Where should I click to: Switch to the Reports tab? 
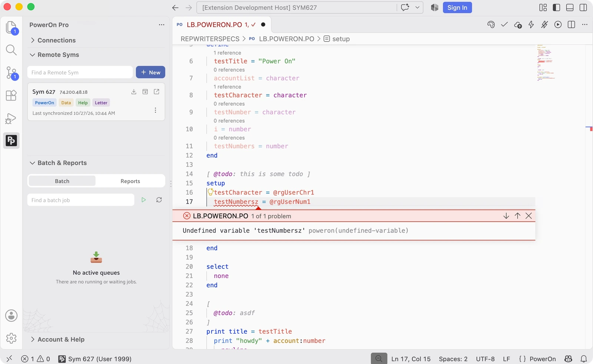pyautogui.click(x=130, y=181)
